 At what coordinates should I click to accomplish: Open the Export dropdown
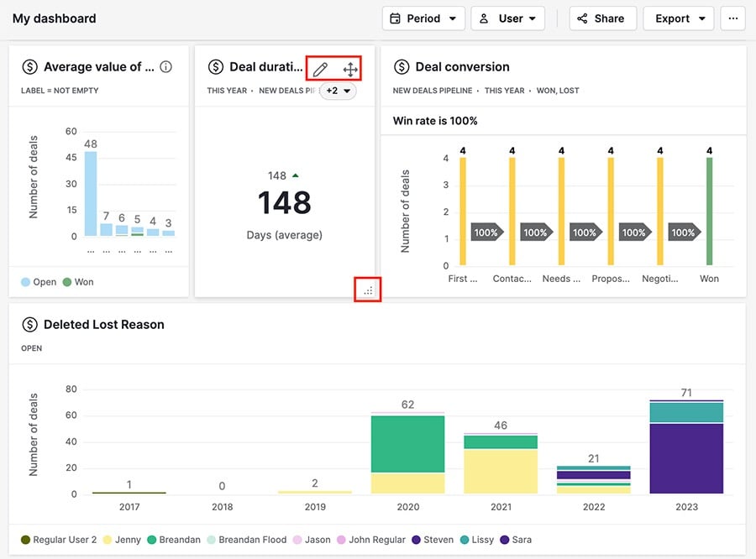pyautogui.click(x=678, y=18)
